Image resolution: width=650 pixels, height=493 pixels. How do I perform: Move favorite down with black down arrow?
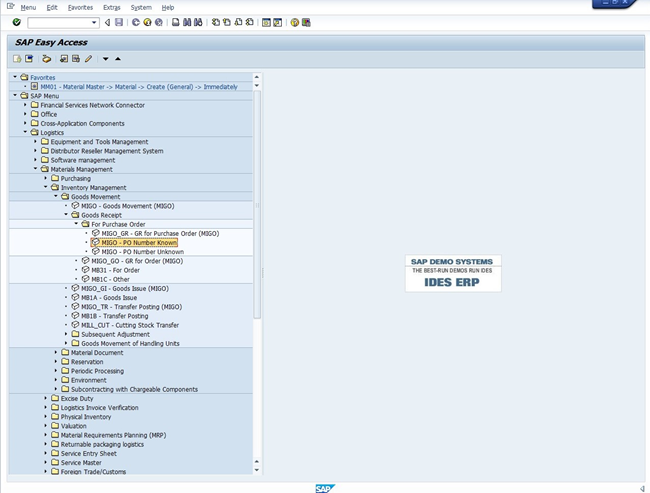[106, 59]
